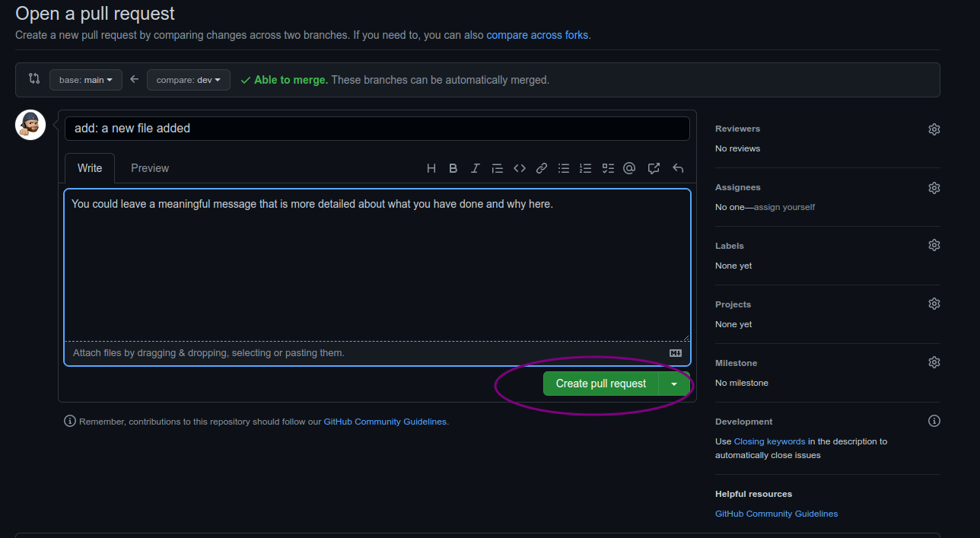The width and height of the screenshot is (980, 538).
Task: Add a task list to description
Action: point(608,168)
